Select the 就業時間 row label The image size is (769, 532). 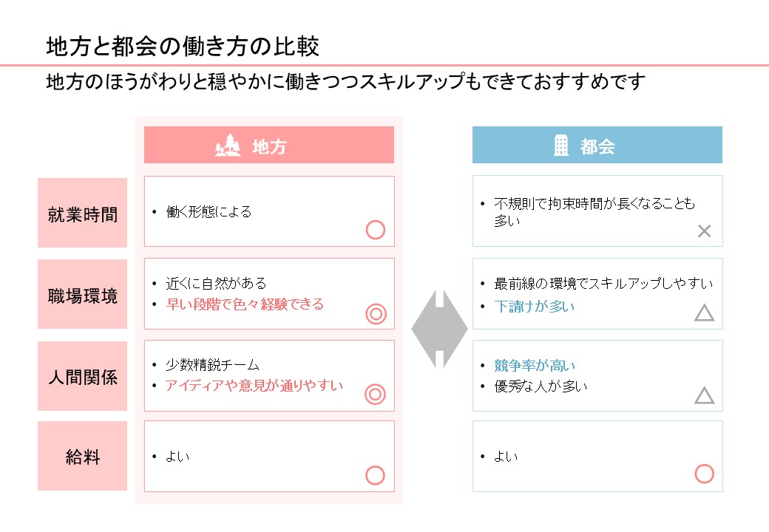coord(83,214)
